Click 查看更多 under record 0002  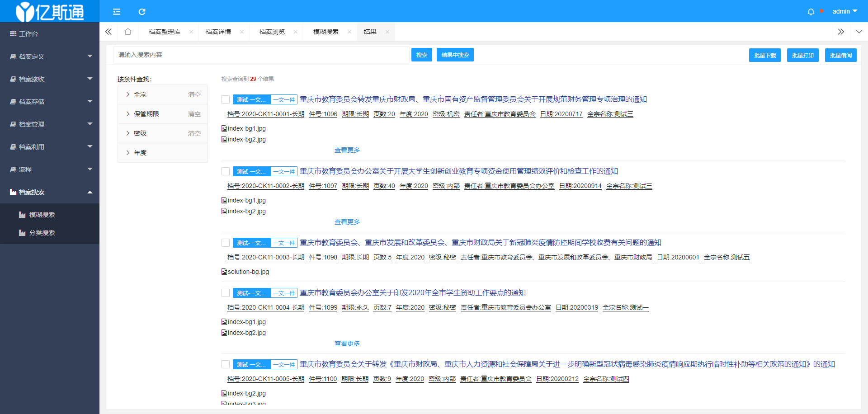click(x=347, y=222)
